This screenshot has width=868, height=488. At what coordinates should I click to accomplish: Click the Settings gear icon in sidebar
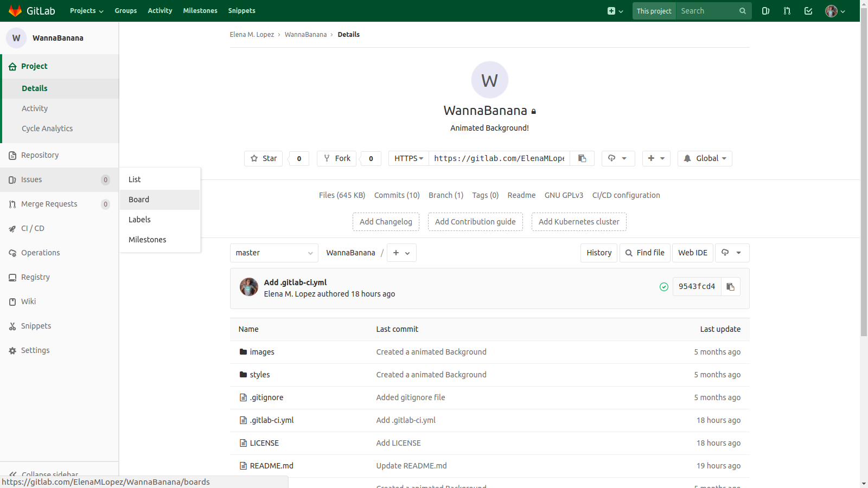pos(12,350)
